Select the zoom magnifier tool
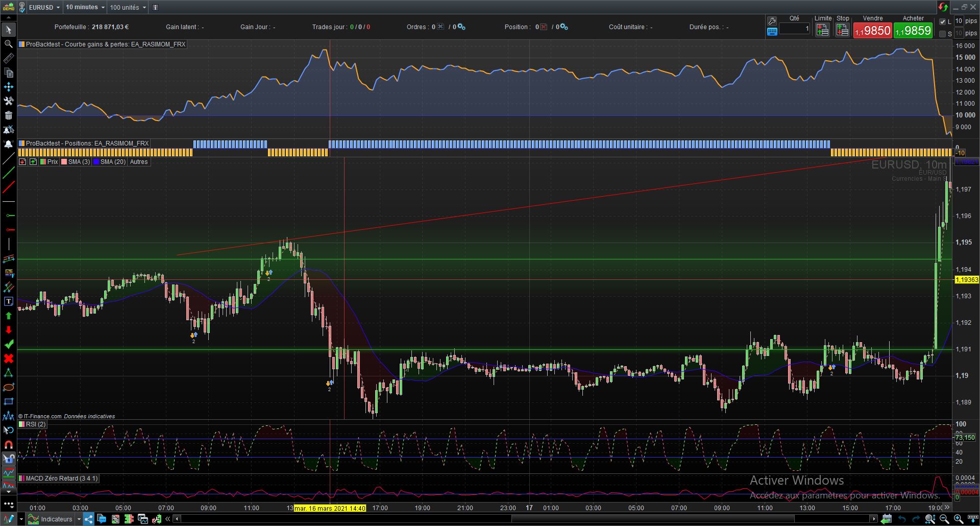The height and width of the screenshot is (526, 980). tap(8, 44)
